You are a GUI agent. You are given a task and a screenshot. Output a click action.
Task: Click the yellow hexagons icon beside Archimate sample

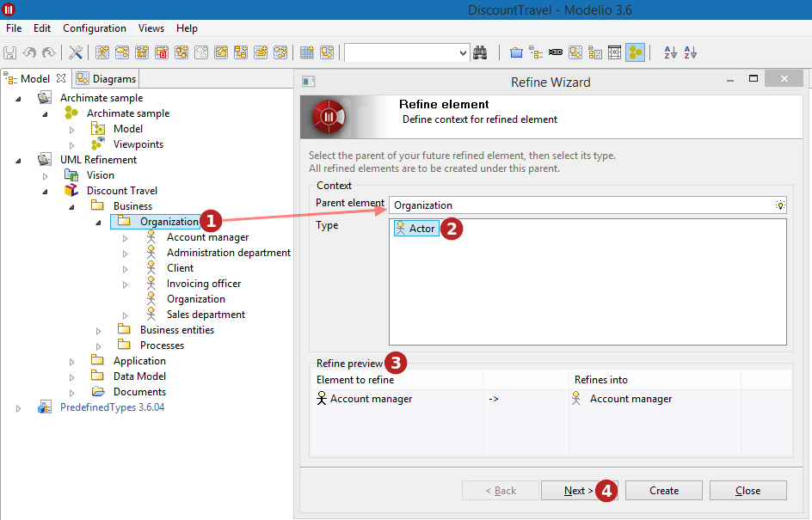[x=71, y=113]
